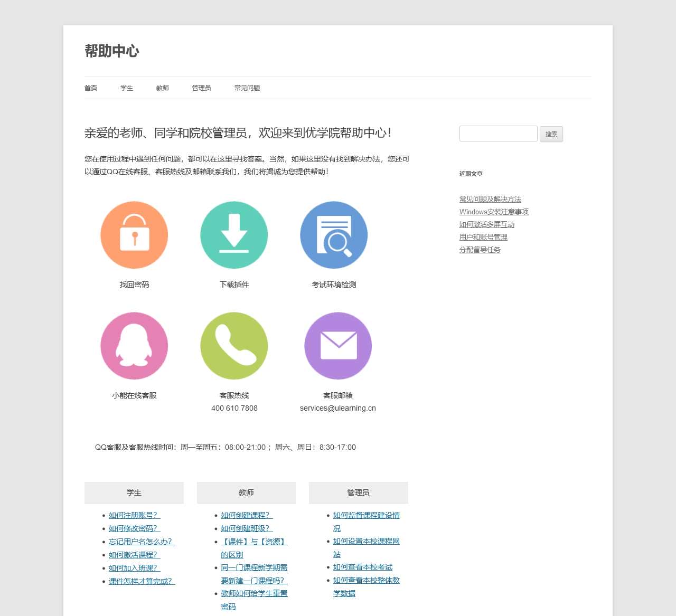Click the green download icon for 下载插件

pos(234,235)
